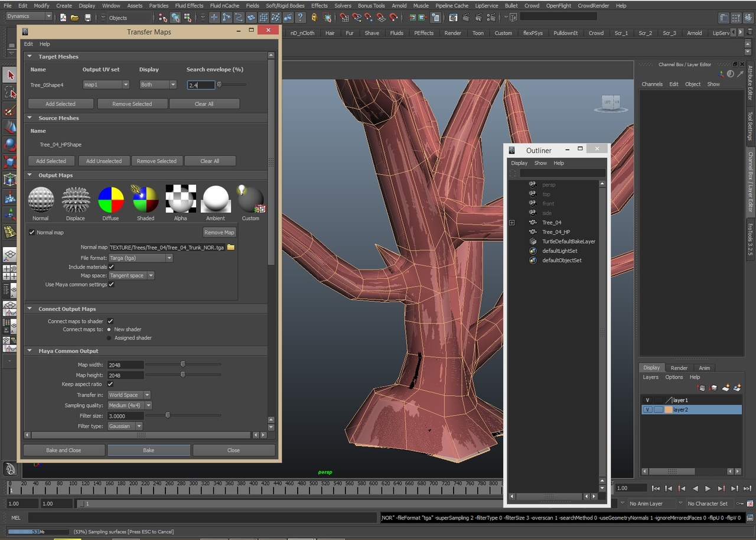Open a scene with folder toolbar icon

tap(75, 18)
